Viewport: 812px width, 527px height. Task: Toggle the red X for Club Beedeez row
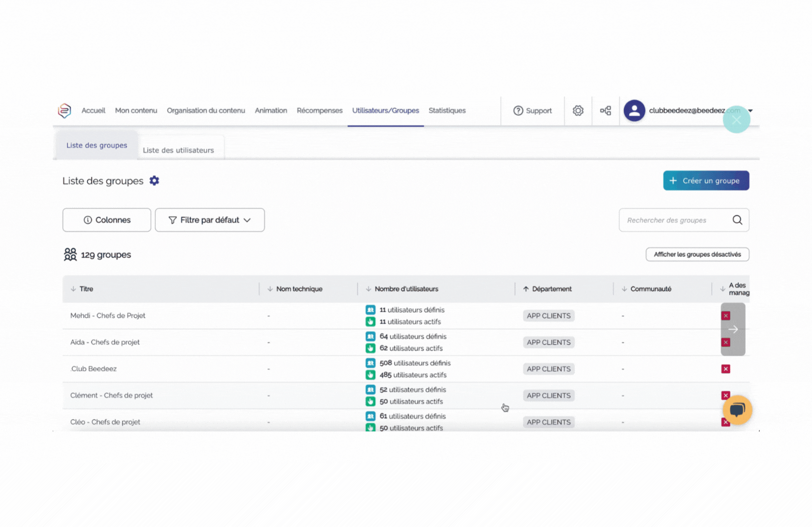point(726,369)
